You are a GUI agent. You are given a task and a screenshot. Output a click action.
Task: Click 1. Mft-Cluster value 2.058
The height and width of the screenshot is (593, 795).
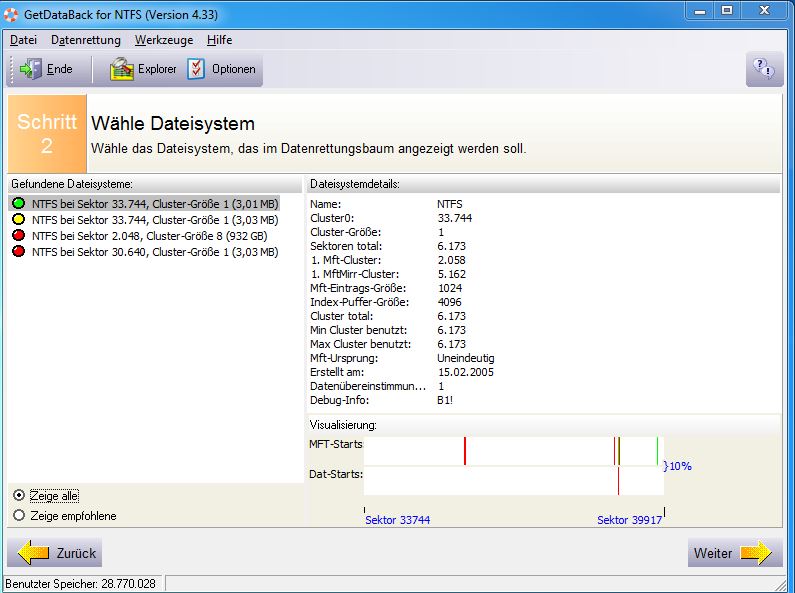click(451, 260)
